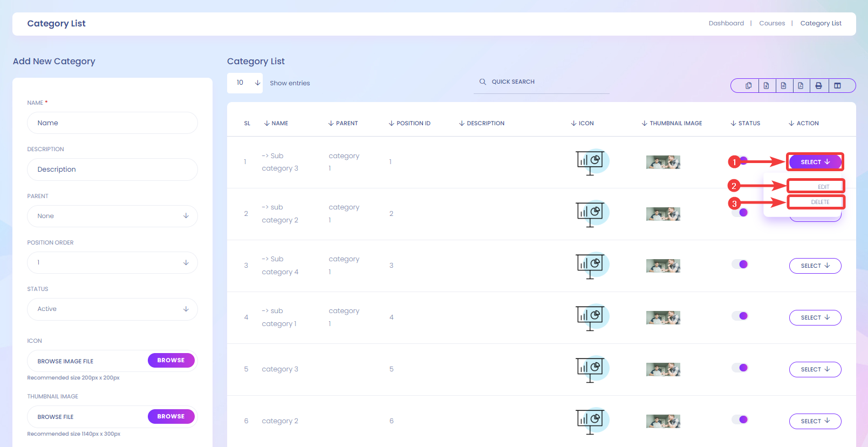Toggle status switch for row 6 category 2

(740, 419)
